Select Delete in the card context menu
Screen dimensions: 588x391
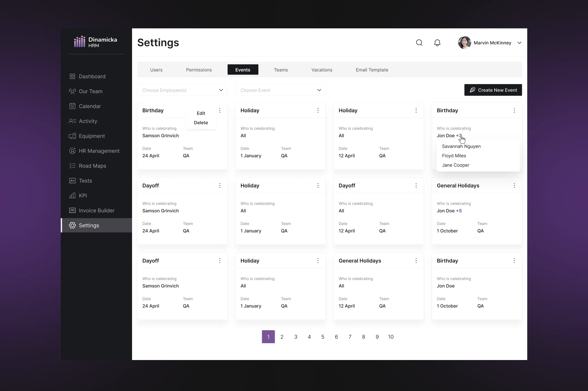201,123
